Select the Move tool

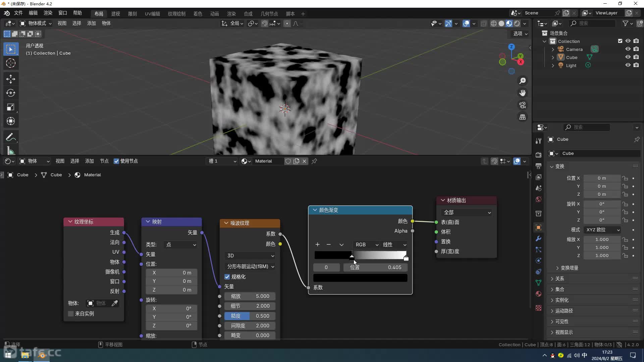coord(11,79)
